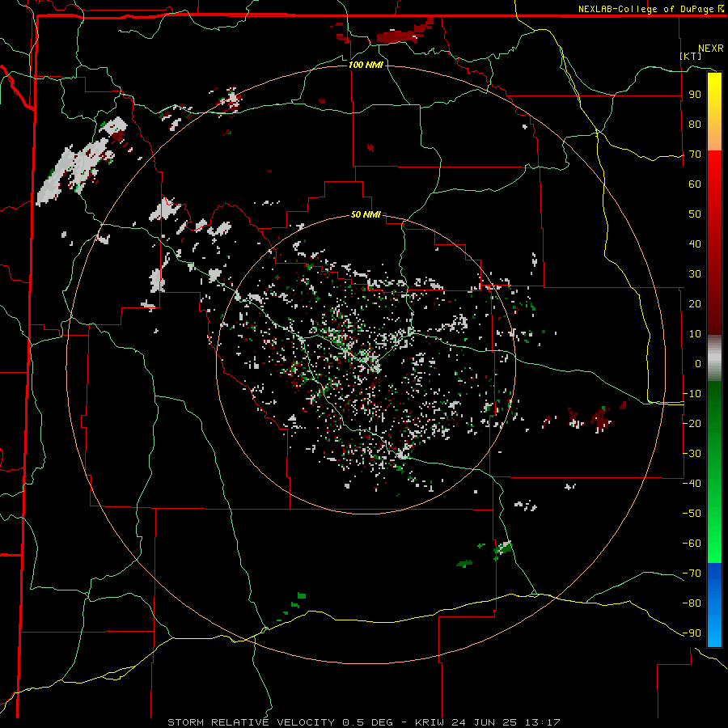Click the 70 value on the velocity scale
Image resolution: width=728 pixels, height=728 pixels.
click(x=695, y=154)
